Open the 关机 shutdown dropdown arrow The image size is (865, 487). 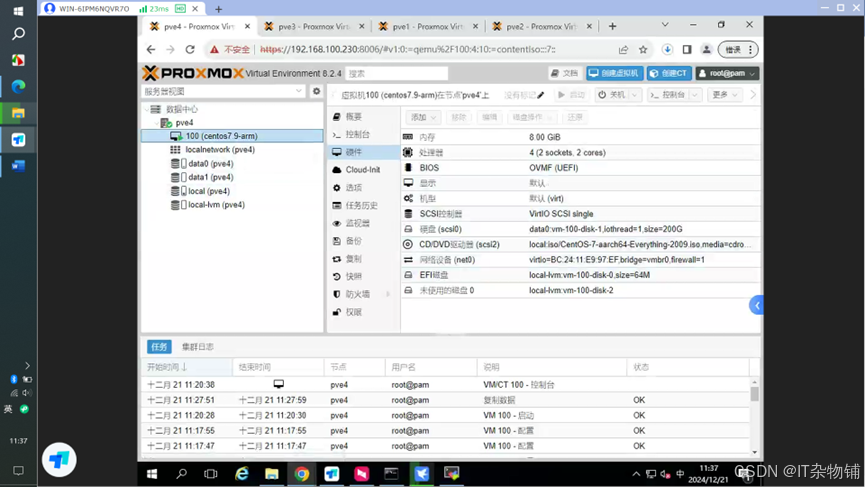click(x=635, y=95)
